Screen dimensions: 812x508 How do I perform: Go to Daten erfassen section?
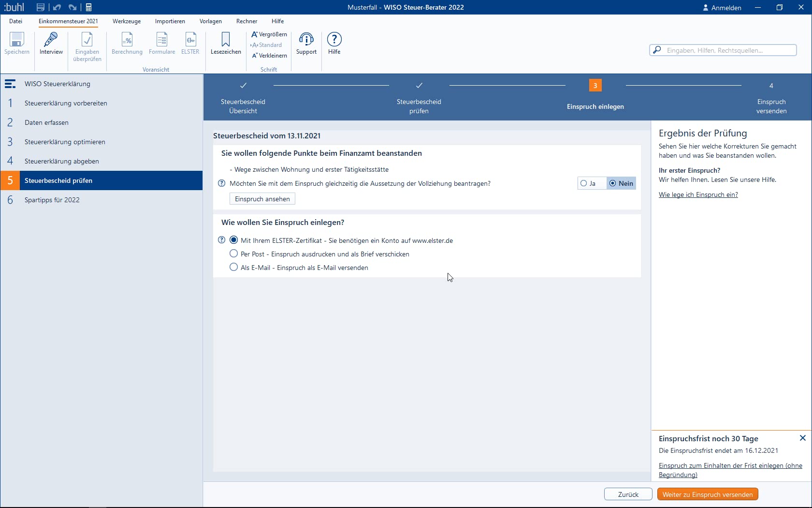pyautogui.click(x=101, y=122)
